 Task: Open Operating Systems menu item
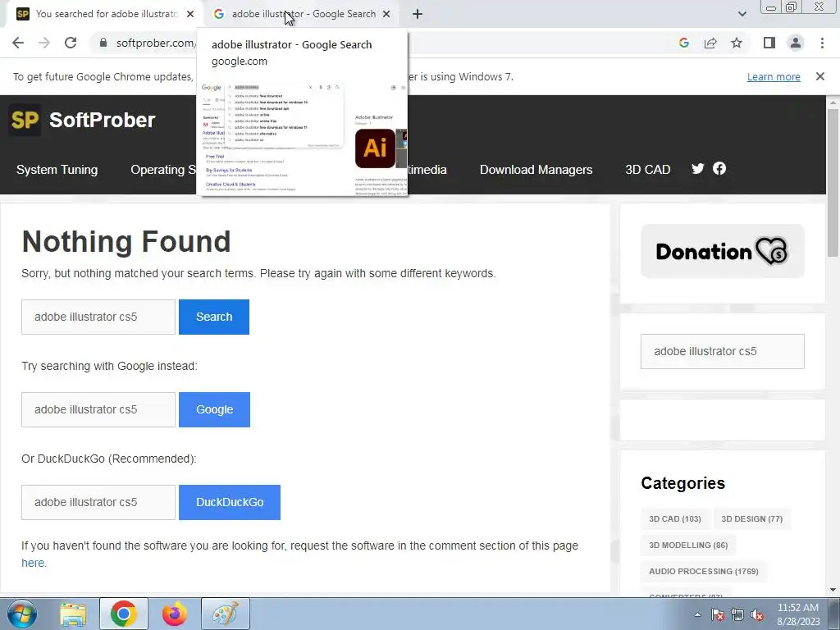(163, 170)
